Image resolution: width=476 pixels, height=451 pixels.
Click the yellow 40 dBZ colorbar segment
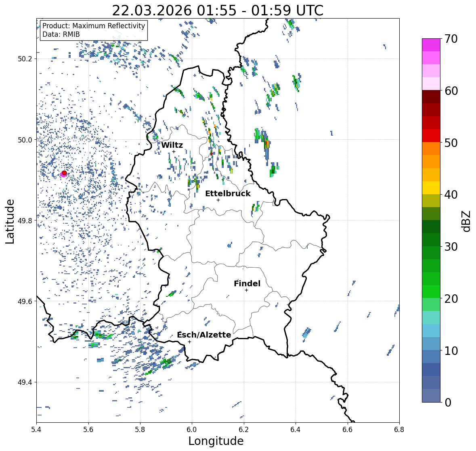click(431, 188)
